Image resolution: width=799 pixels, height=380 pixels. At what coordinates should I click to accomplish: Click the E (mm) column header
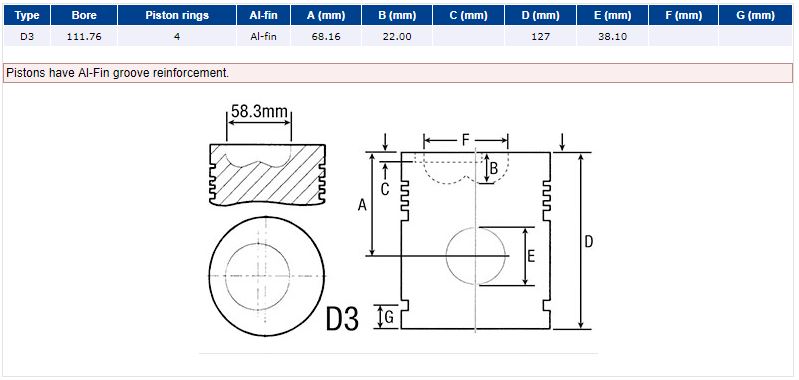(x=612, y=15)
